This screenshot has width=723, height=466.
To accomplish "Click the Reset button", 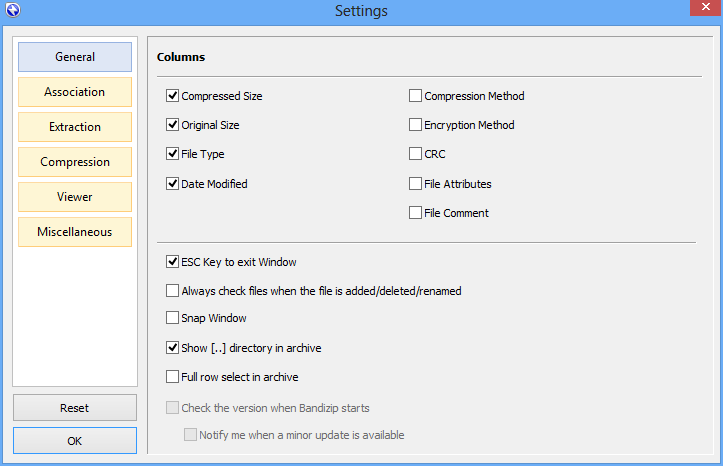I will tap(75, 408).
